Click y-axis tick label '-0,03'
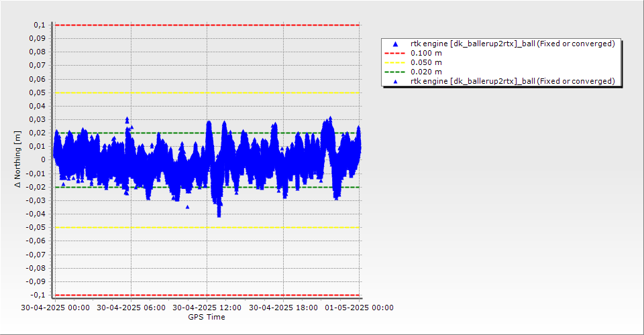 36,200
